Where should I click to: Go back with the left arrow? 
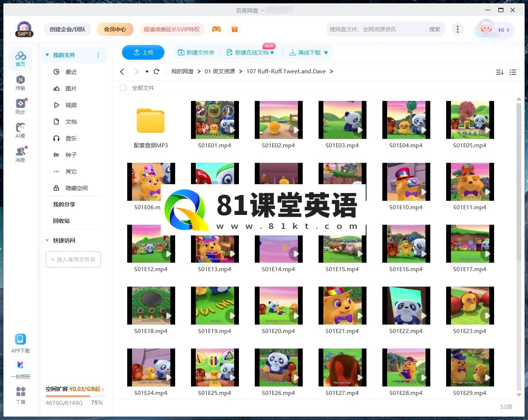(x=122, y=71)
